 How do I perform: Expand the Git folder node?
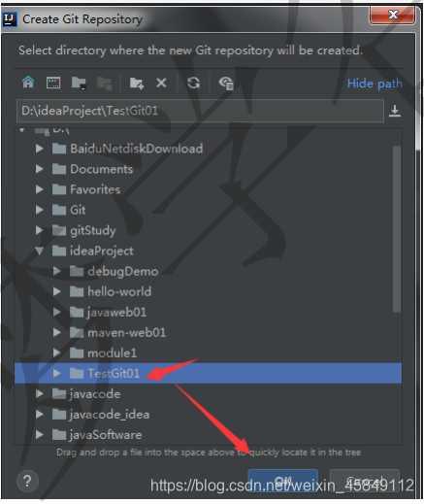click(x=40, y=210)
